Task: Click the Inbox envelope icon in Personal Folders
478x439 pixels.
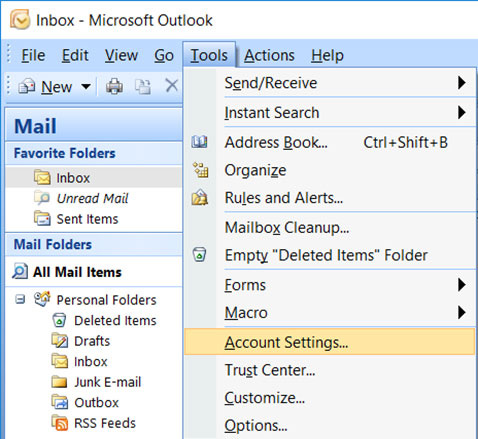Action: [60, 361]
